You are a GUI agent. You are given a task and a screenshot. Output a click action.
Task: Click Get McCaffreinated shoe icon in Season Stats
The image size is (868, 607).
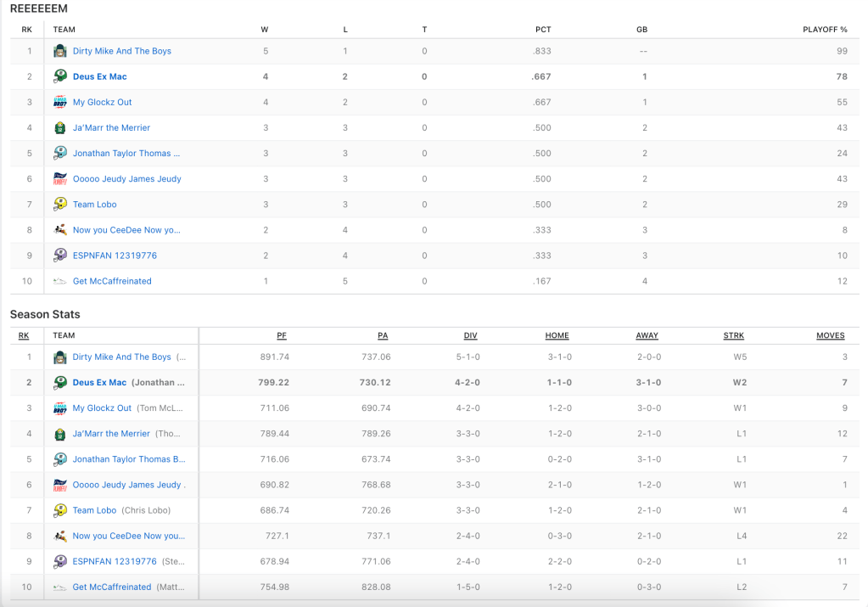click(60, 587)
